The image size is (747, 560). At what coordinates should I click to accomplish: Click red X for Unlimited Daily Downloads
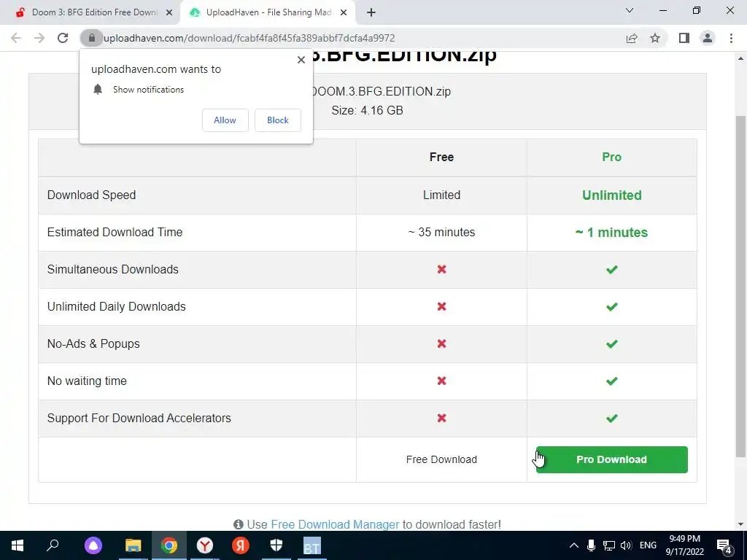point(441,307)
